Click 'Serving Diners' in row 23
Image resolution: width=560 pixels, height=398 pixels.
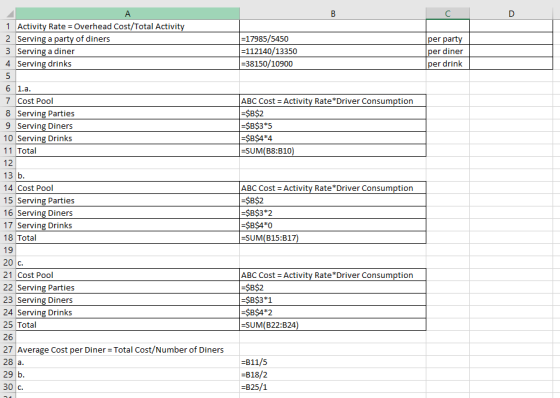click(x=128, y=300)
